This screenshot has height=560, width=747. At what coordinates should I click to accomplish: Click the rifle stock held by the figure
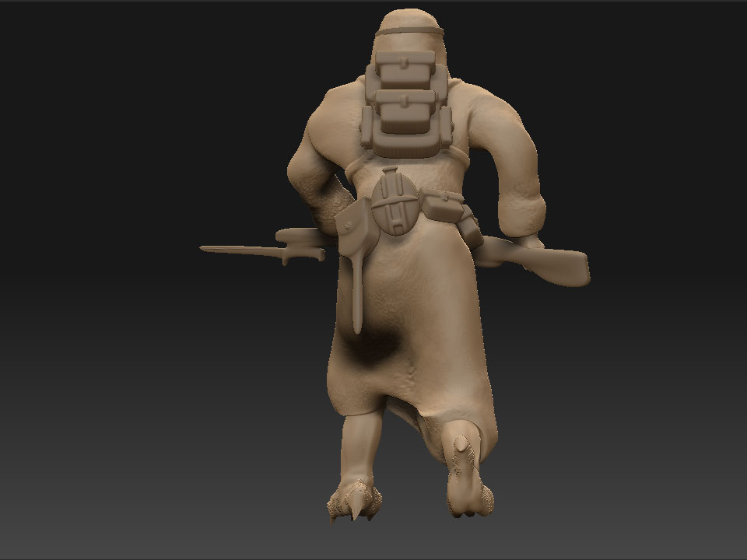point(552,265)
